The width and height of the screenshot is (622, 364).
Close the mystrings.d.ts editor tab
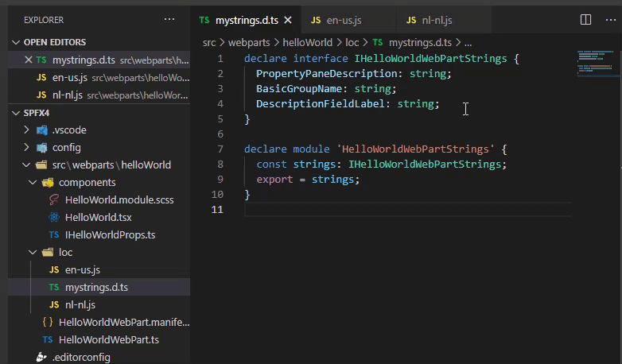click(287, 20)
